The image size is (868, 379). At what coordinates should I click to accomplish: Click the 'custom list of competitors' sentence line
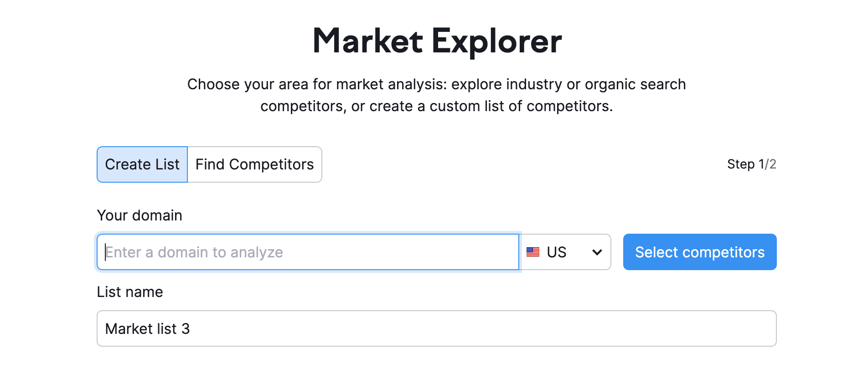(x=436, y=107)
